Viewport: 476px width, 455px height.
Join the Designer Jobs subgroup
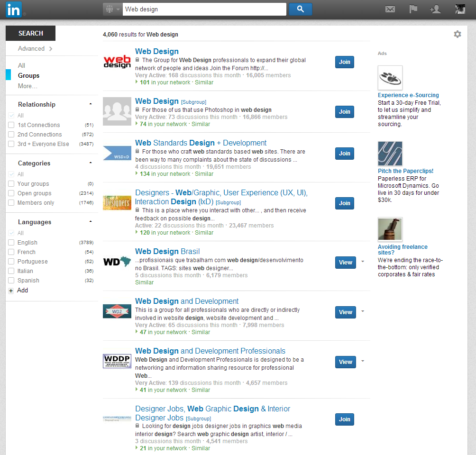tap(345, 419)
